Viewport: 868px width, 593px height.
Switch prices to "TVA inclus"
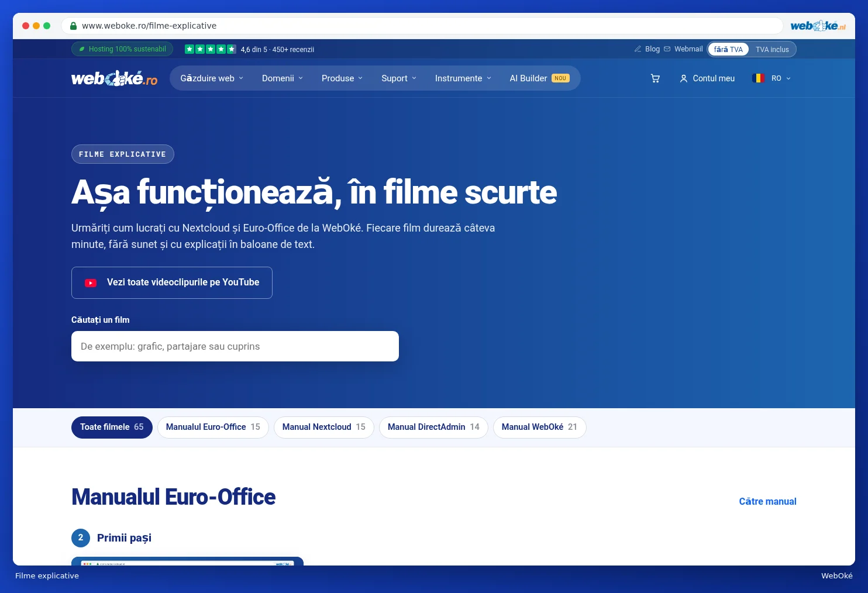772,49
